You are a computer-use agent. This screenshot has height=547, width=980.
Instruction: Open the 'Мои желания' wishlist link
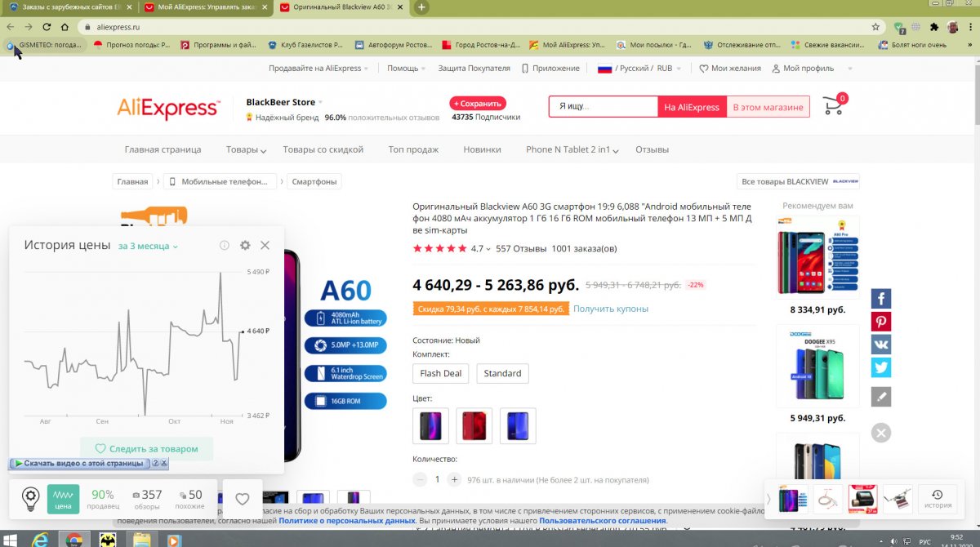(x=730, y=69)
